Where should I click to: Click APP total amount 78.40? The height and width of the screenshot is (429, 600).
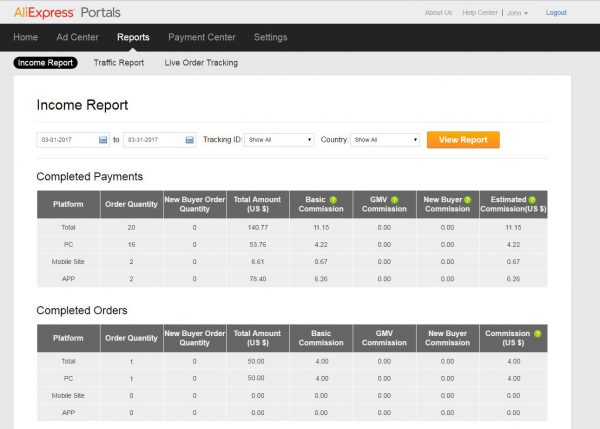point(258,279)
